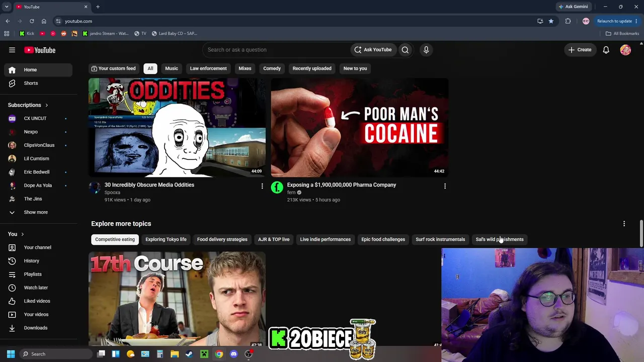This screenshot has width=644, height=362.
Task: Open Your videos in the sidebar
Action: point(36,314)
